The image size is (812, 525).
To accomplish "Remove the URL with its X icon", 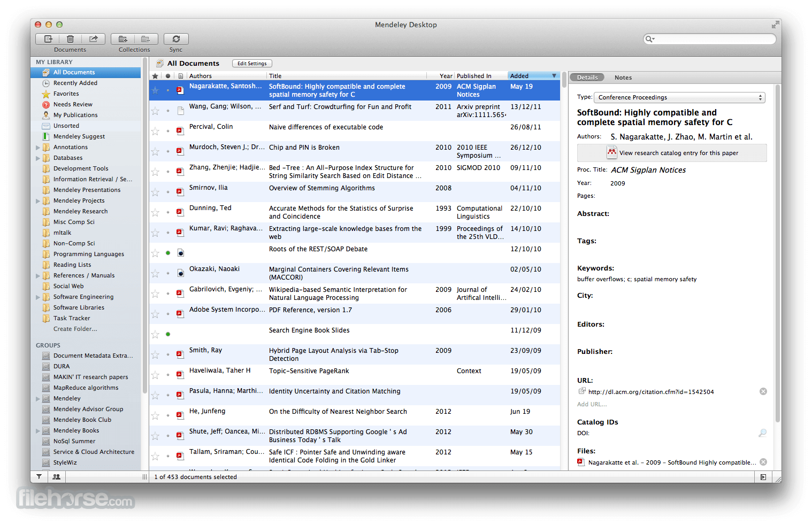I will [763, 391].
